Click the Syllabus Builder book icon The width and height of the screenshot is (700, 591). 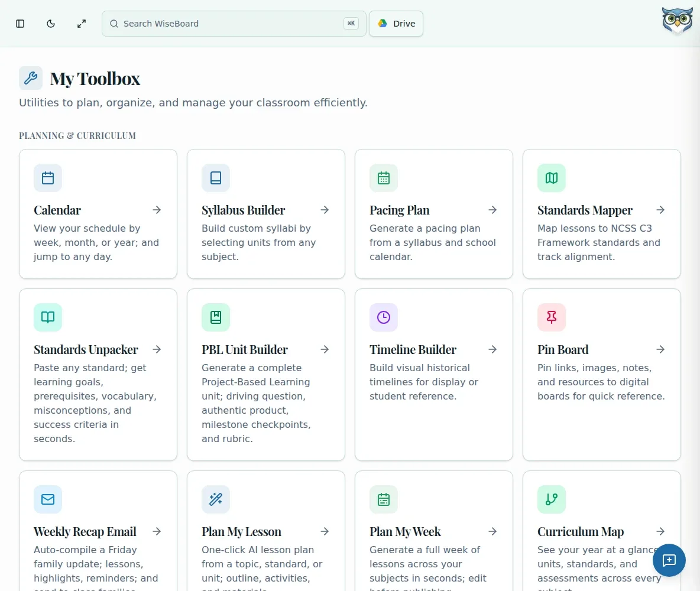coord(216,178)
